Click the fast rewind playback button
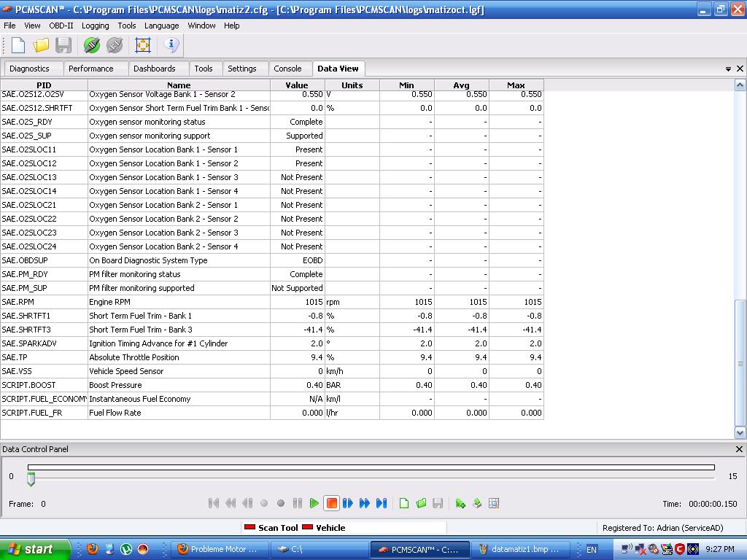Screen dimensions: 747x560 click(231, 503)
